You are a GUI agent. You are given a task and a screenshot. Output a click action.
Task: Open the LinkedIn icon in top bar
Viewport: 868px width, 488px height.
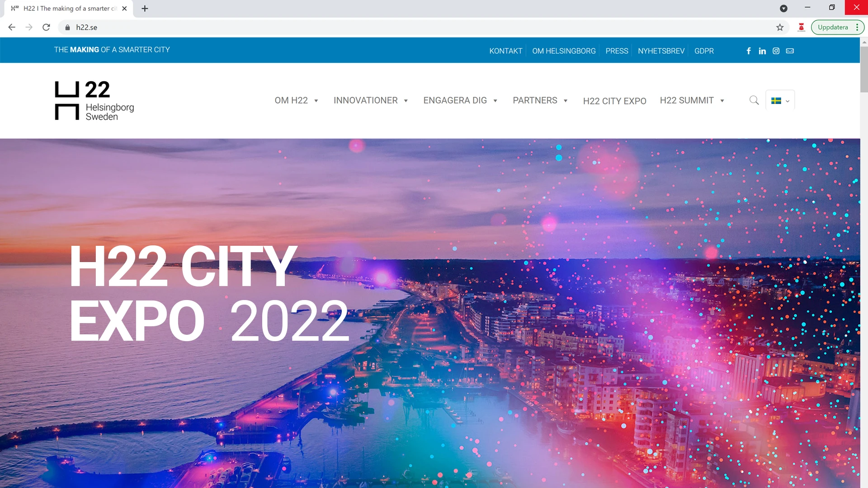(x=762, y=51)
